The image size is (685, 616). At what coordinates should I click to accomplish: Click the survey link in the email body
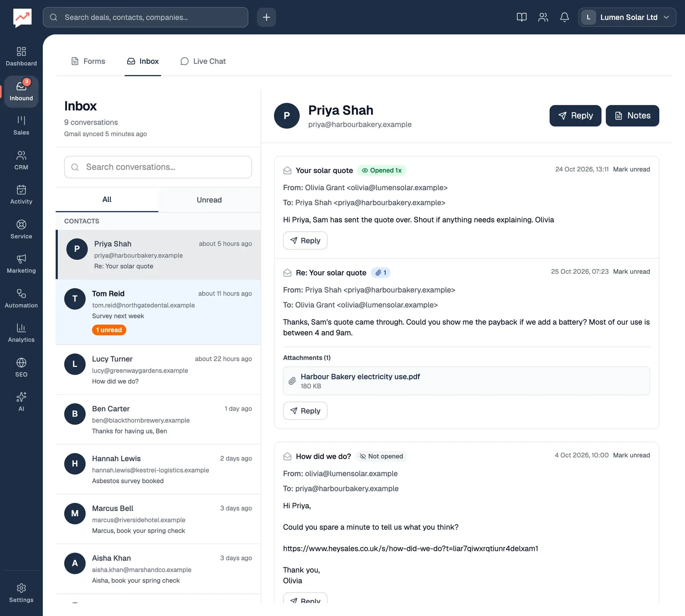(x=411, y=549)
